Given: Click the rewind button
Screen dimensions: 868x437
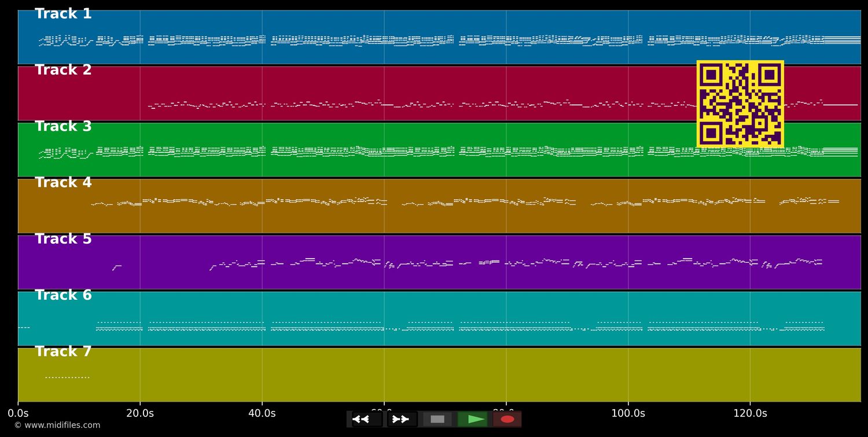Looking at the screenshot, I should pos(367,419).
